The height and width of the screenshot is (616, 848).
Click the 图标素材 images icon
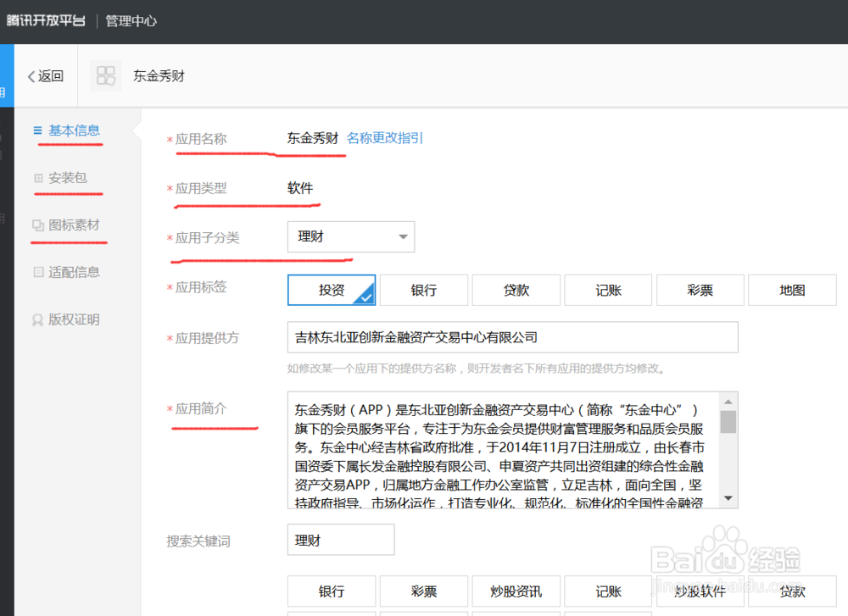click(38, 225)
